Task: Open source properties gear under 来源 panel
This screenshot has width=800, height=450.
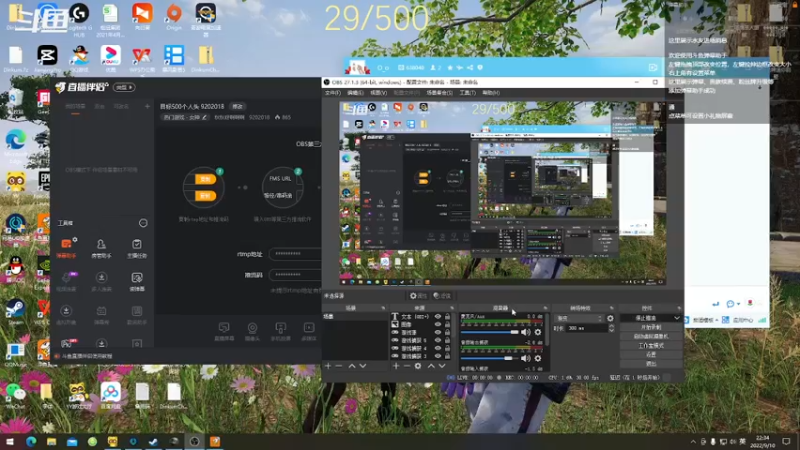Action: pos(418,366)
